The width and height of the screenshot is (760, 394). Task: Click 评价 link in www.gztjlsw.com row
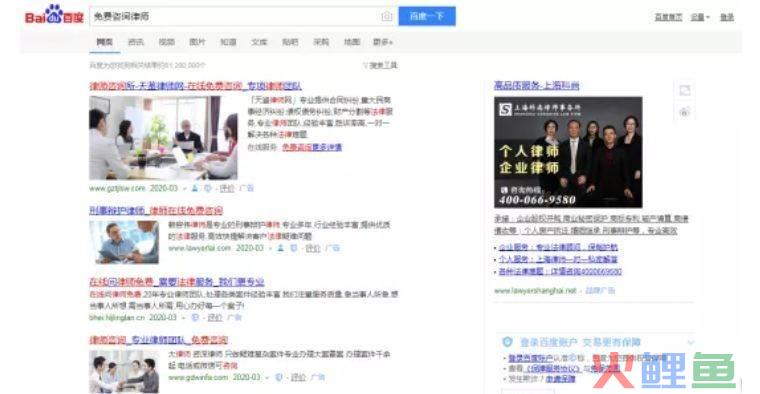pos(227,188)
